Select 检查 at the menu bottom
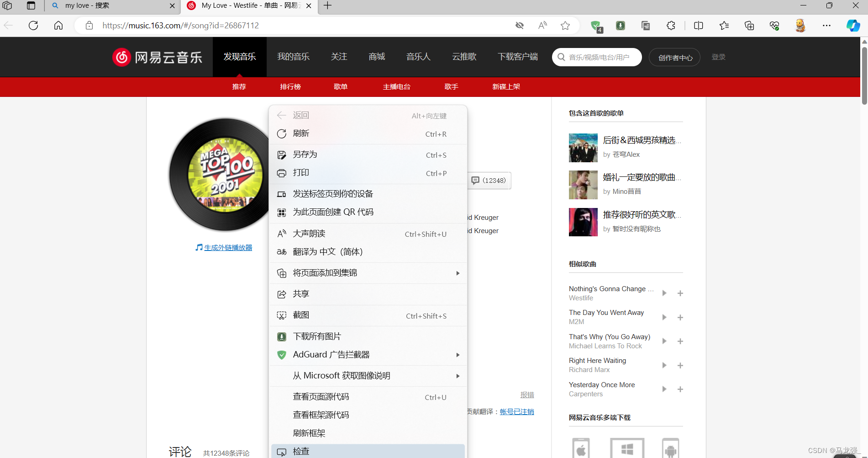The width and height of the screenshot is (868, 458). [368, 451]
